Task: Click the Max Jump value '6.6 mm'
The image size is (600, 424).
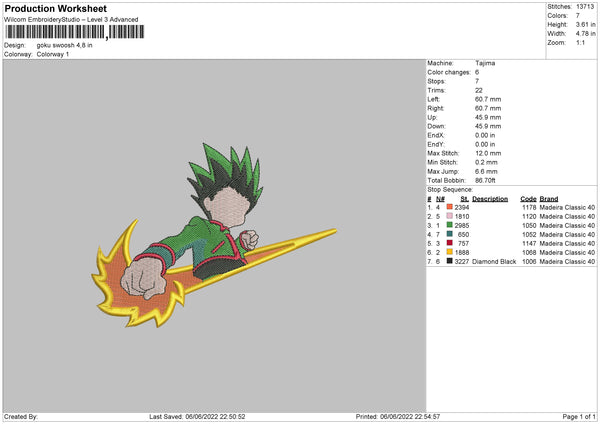Action: point(486,171)
